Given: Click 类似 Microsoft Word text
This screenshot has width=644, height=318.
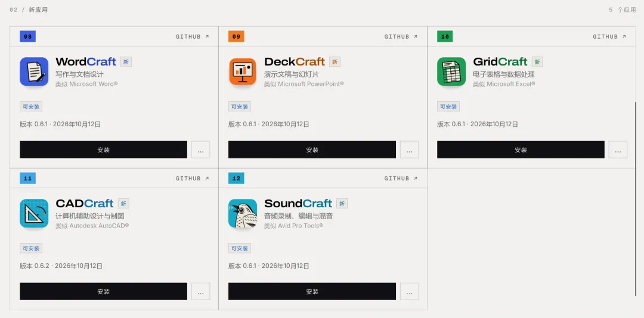Looking at the screenshot, I should pyautogui.click(x=86, y=84).
